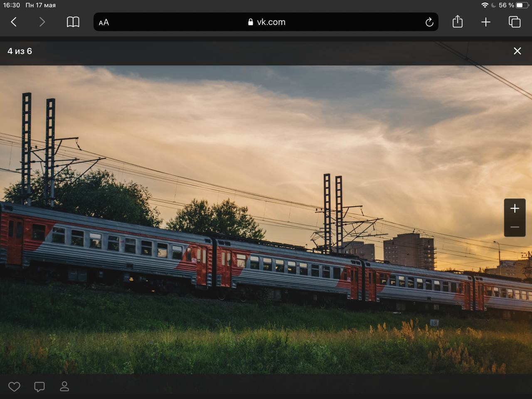The image size is (532, 399).
Task: Open a new tab with plus
Action: point(486,22)
